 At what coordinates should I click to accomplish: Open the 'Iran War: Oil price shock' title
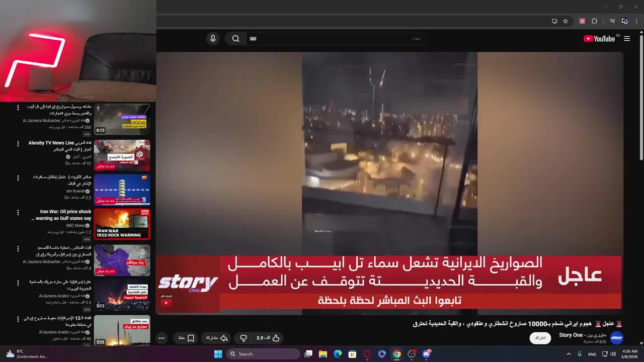pos(61,215)
